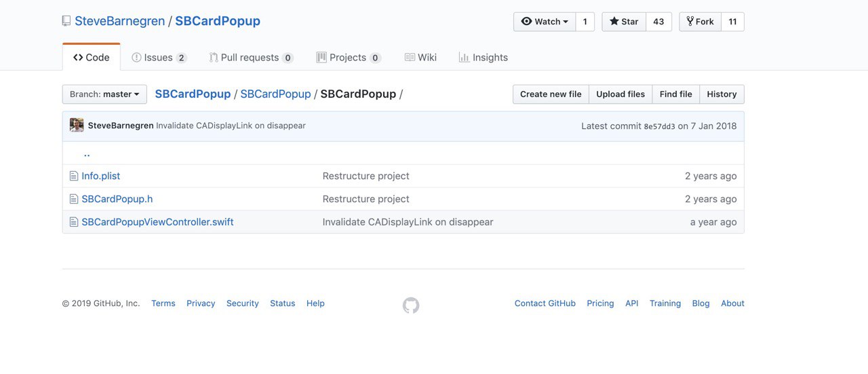Open the Watch notifications dropdown
The image size is (868, 374).
[545, 22]
